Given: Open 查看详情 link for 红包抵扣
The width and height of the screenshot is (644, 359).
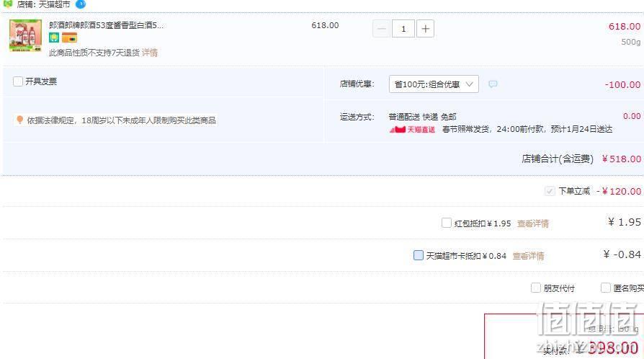Looking at the screenshot, I should tap(532, 223).
